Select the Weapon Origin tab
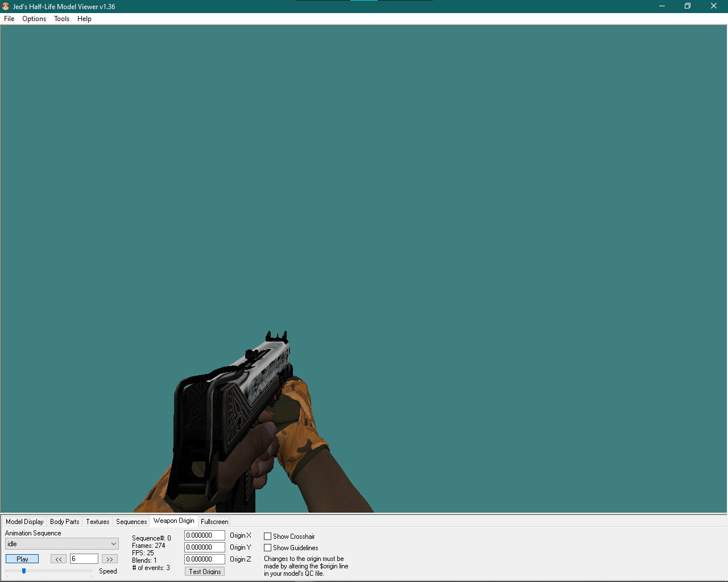728x582 pixels. point(174,521)
